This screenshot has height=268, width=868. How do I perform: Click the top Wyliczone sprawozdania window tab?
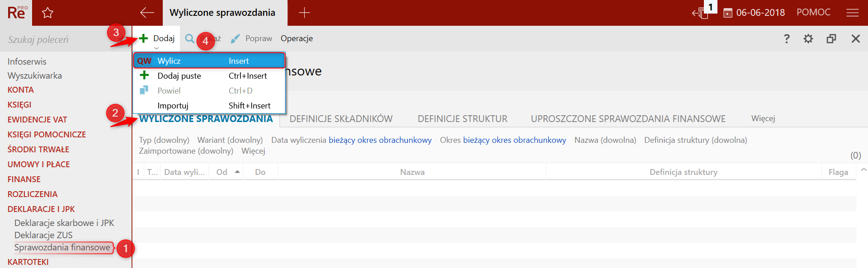pyautogui.click(x=225, y=13)
